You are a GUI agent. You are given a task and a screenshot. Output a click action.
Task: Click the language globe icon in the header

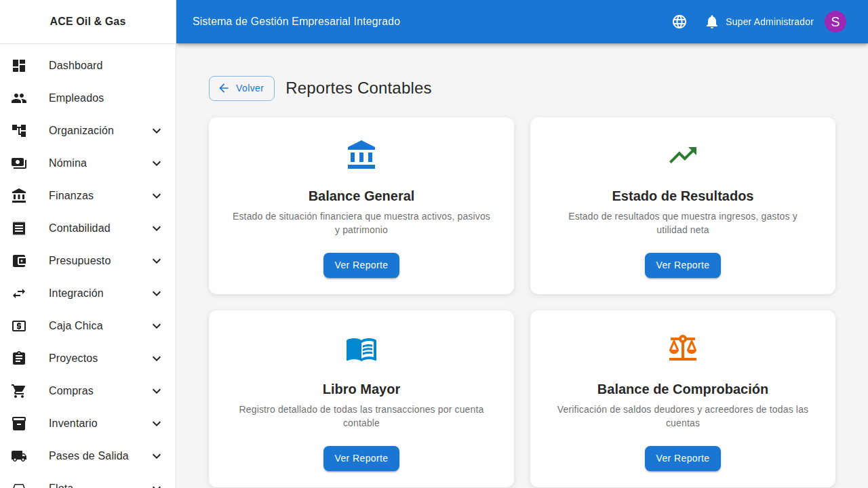point(679,22)
